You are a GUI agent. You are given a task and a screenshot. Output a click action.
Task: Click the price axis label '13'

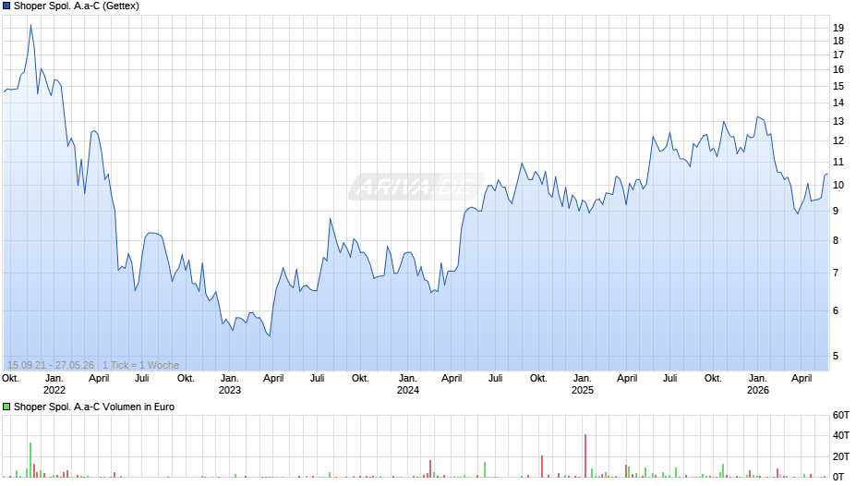(838, 121)
